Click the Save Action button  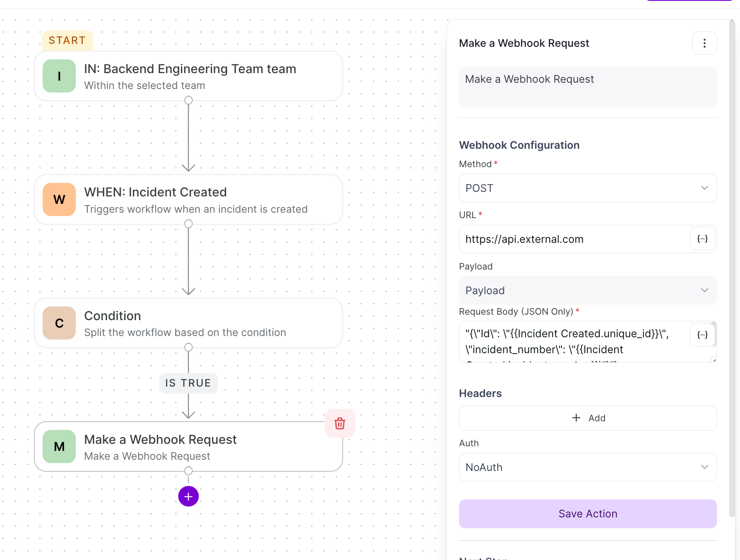588,514
